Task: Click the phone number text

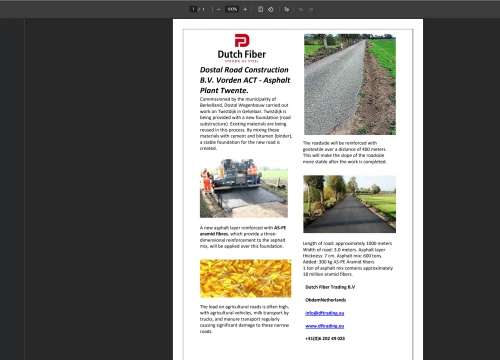Action: [x=325, y=338]
